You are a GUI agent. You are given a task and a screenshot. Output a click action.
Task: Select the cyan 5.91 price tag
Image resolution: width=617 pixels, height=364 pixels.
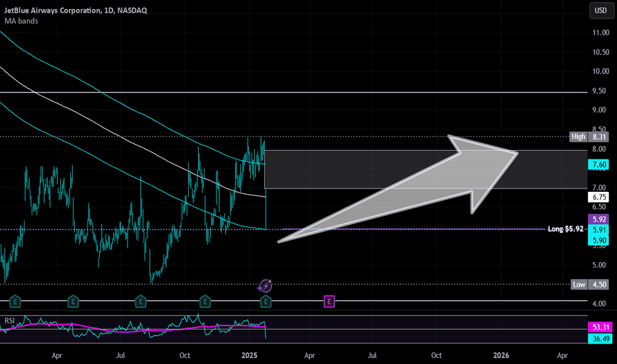[x=598, y=230]
